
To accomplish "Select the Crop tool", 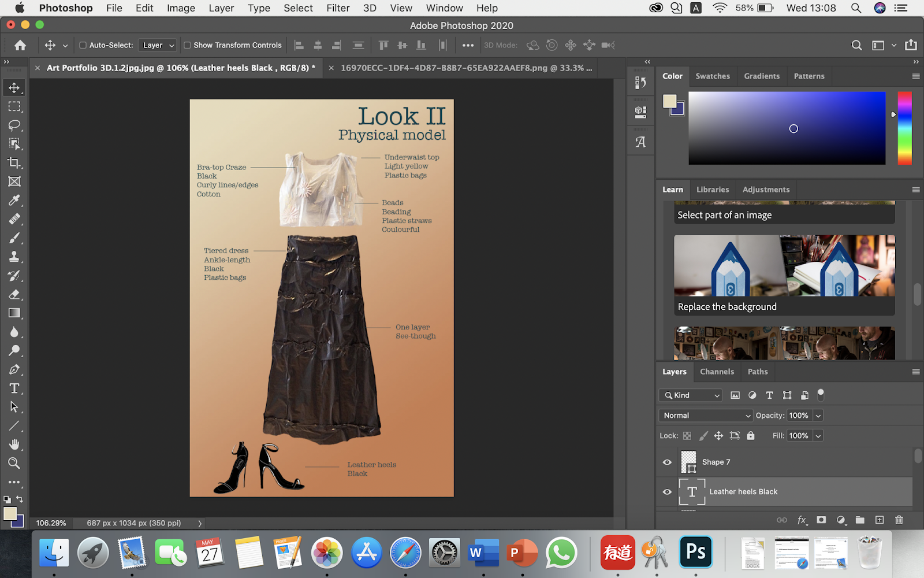I will click(14, 163).
